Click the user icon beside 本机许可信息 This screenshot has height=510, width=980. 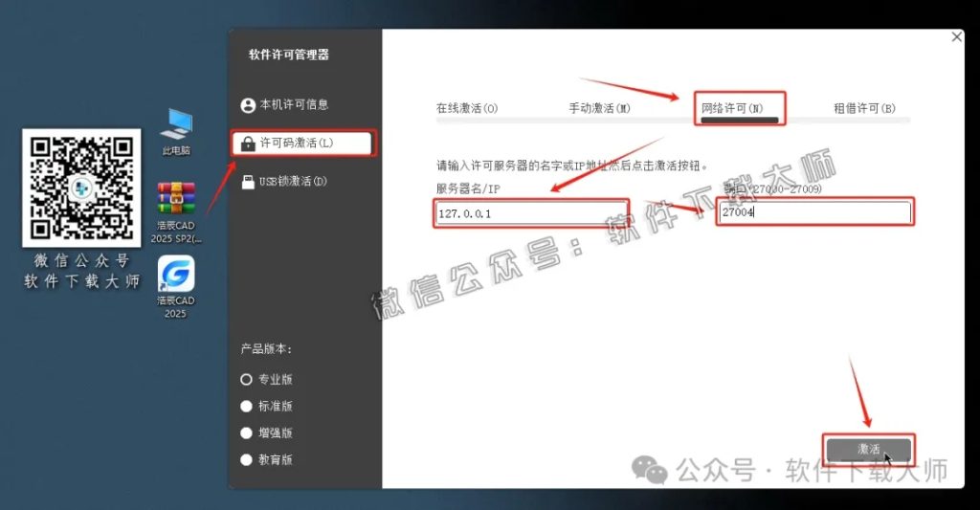248,105
